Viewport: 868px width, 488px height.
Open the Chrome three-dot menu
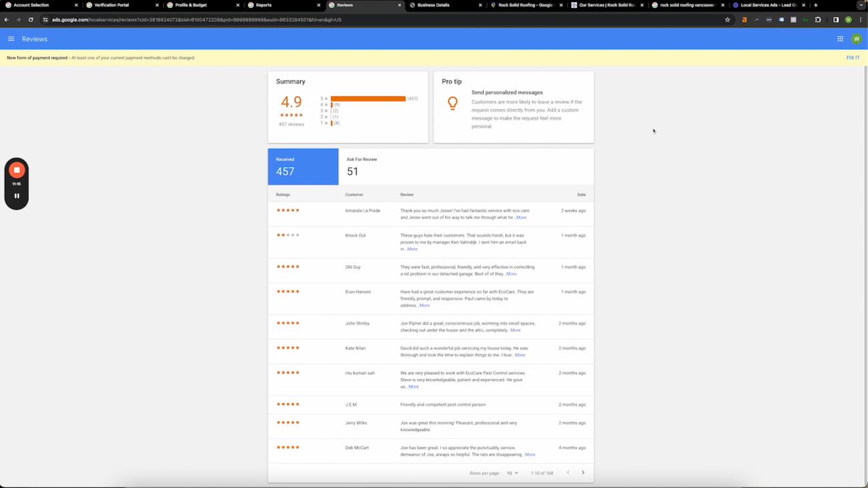861,20
